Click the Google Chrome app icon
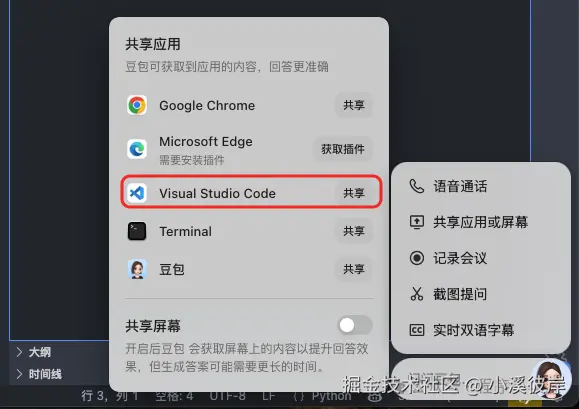This screenshot has height=409, width=579. (137, 105)
